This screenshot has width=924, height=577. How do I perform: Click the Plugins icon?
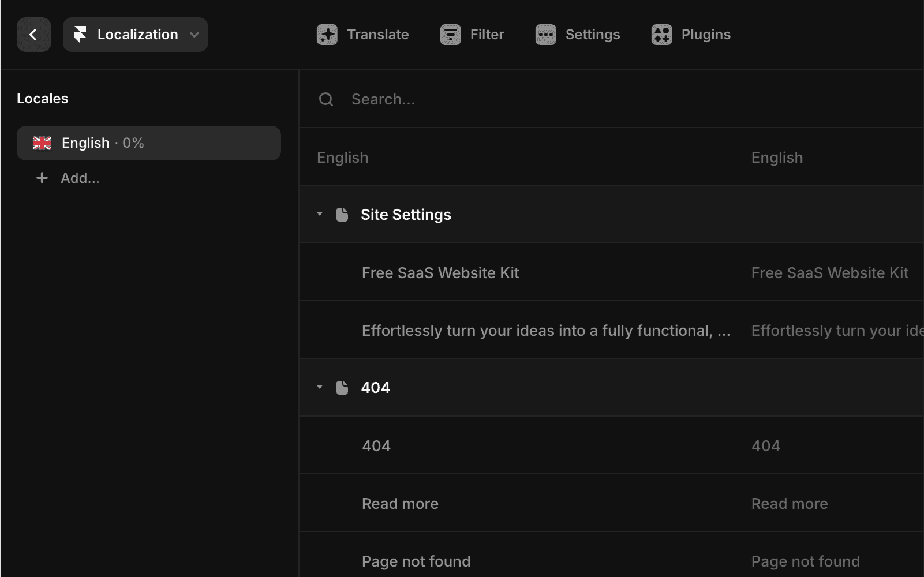click(662, 35)
